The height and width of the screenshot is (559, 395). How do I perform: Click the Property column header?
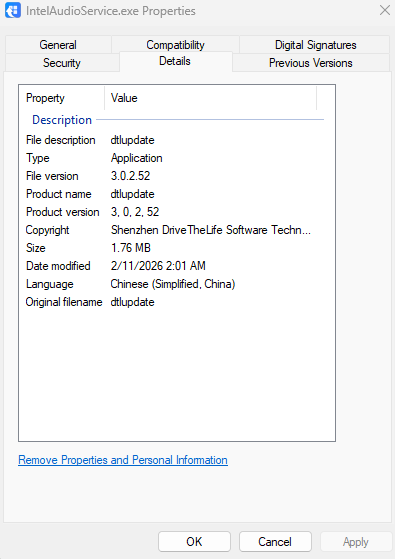(62, 98)
